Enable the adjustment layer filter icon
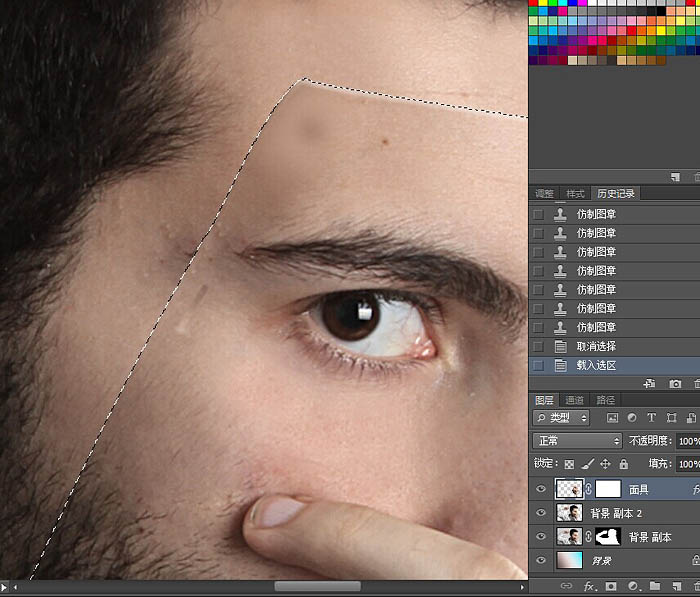700x597 pixels. (x=632, y=418)
